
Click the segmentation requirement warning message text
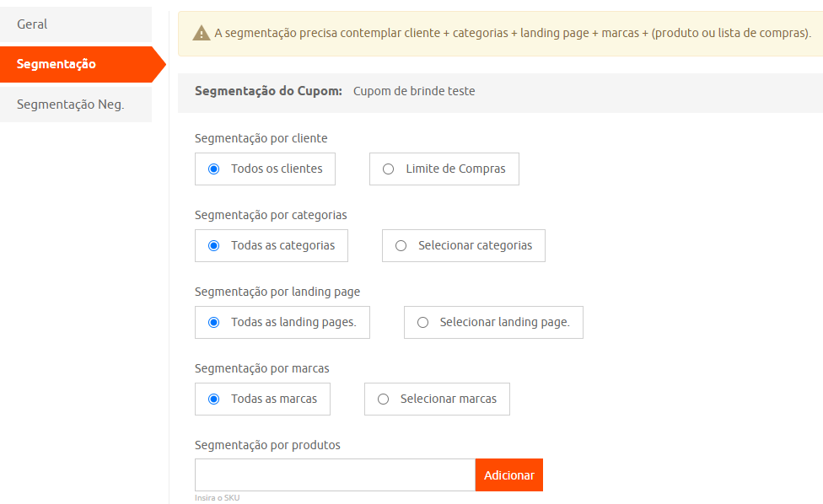click(x=513, y=33)
